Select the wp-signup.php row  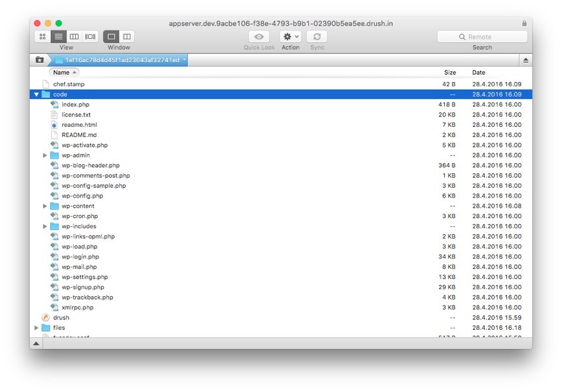[x=281, y=287]
